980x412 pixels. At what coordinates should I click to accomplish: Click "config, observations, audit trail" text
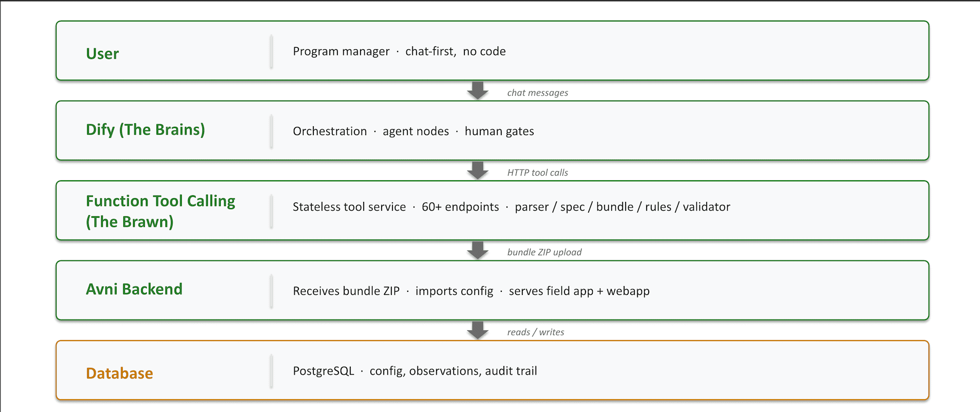[453, 371]
